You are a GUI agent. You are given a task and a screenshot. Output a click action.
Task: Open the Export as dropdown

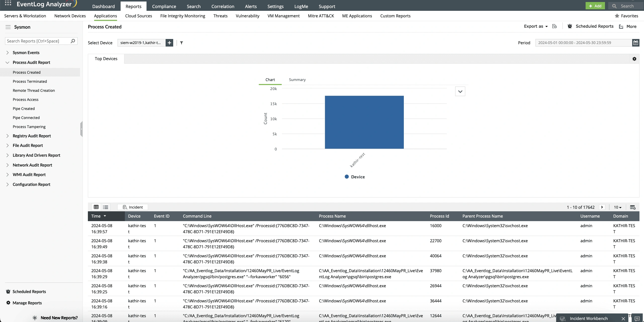pyautogui.click(x=535, y=26)
